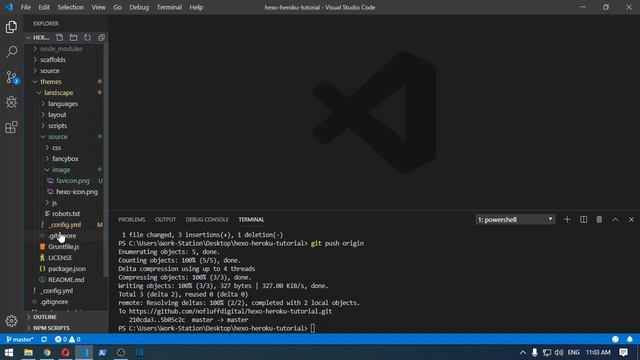Add a new terminal with plus icon
Screen dimensions: 640x360
click(567, 220)
